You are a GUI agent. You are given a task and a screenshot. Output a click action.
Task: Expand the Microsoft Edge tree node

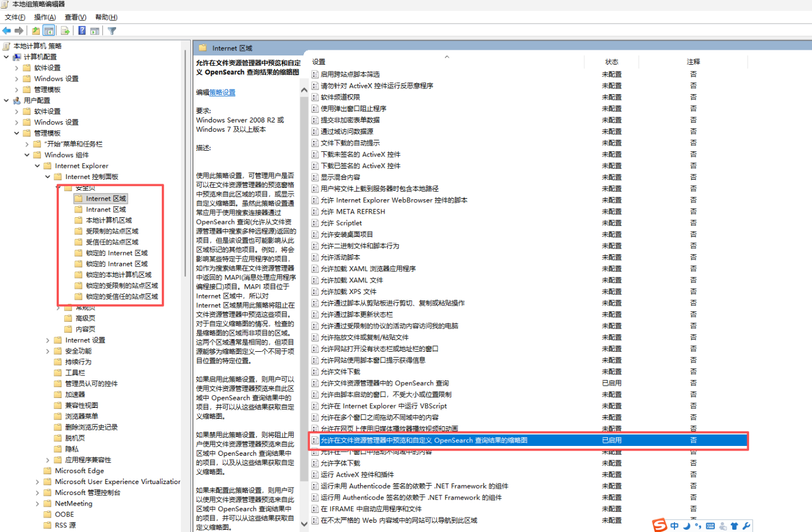(38, 471)
